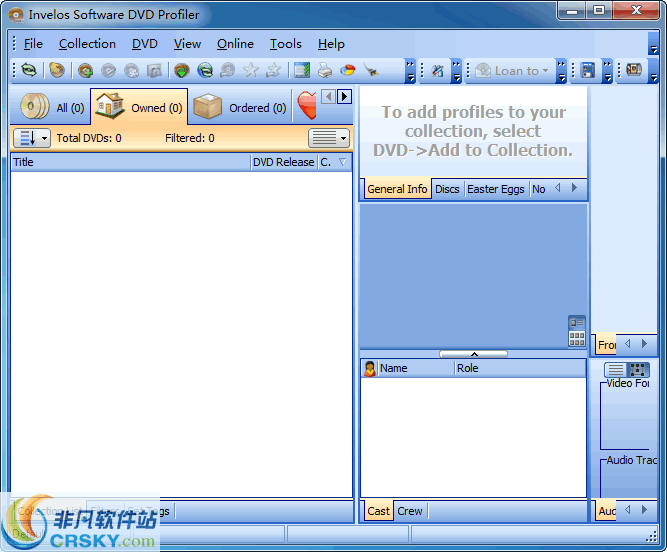The width and height of the screenshot is (667, 552).
Task: Click the green download arrow icon
Action: 182,70
